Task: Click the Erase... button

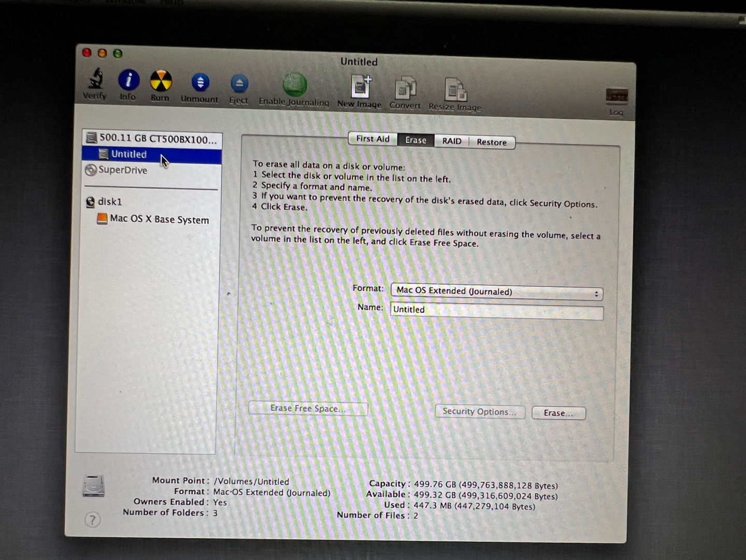Action: [x=558, y=413]
